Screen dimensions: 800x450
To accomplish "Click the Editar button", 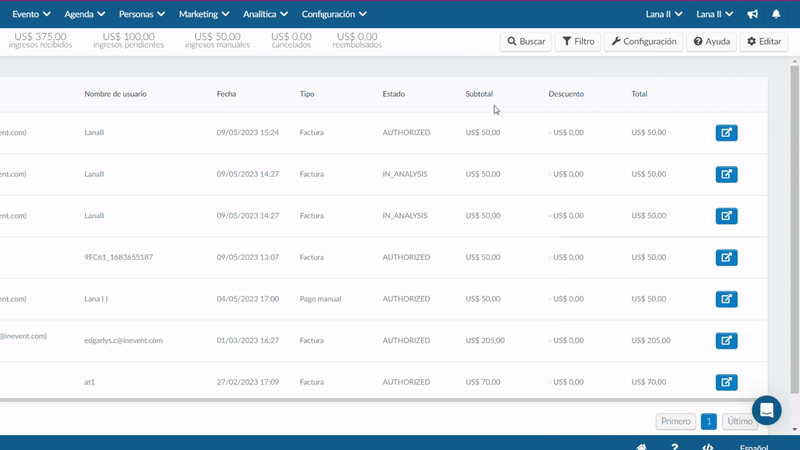I will [x=763, y=42].
